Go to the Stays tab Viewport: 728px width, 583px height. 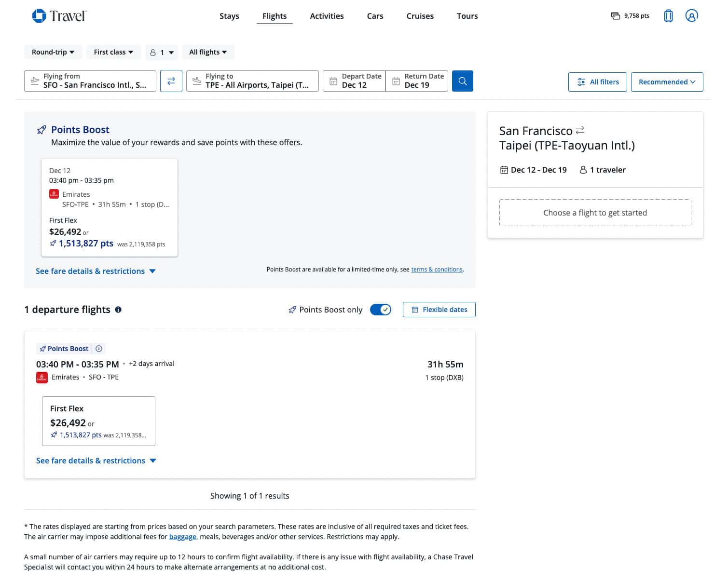coord(229,16)
